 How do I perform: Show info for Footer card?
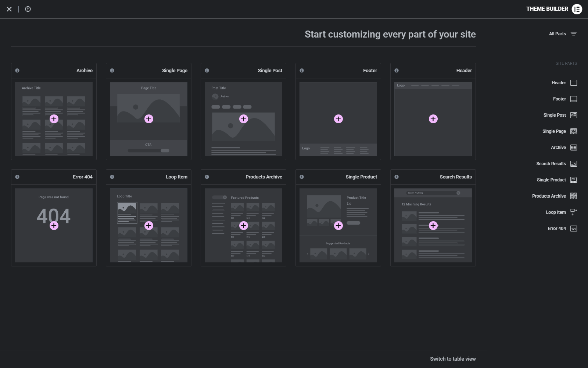(302, 71)
